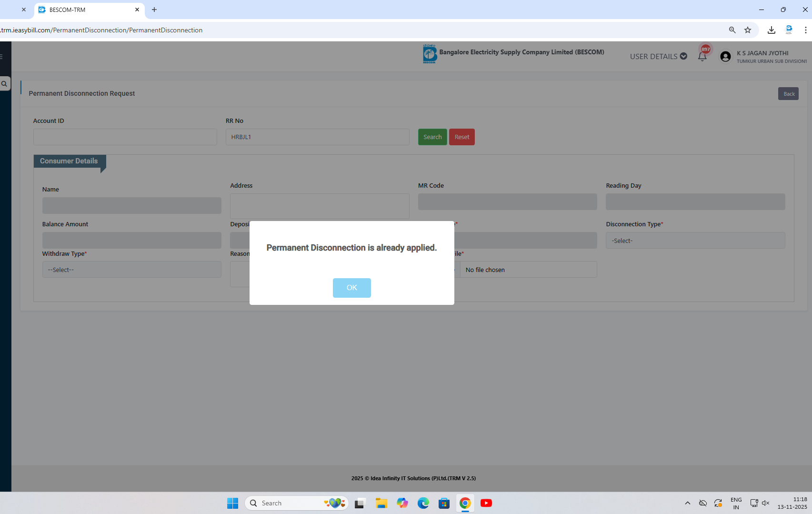Screen dimensions: 812x514
Task: Click the 'Permanent Disconnection Request' heading
Action: (x=82, y=93)
